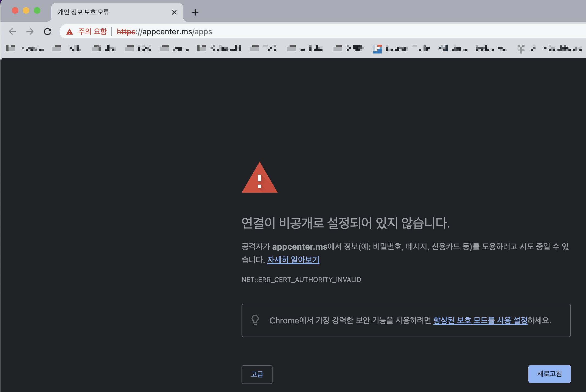Viewport: 586px width, 392px height.
Task: Click the appcenter.ms/apps URL field
Action: [x=177, y=32]
